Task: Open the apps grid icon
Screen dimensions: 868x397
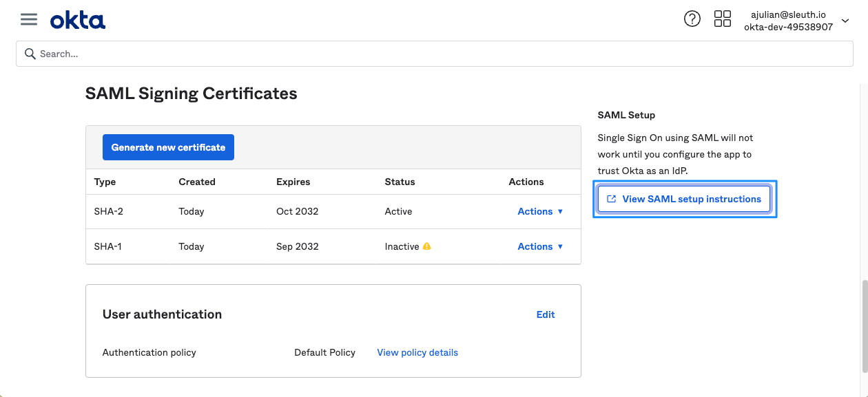Action: 722,19
